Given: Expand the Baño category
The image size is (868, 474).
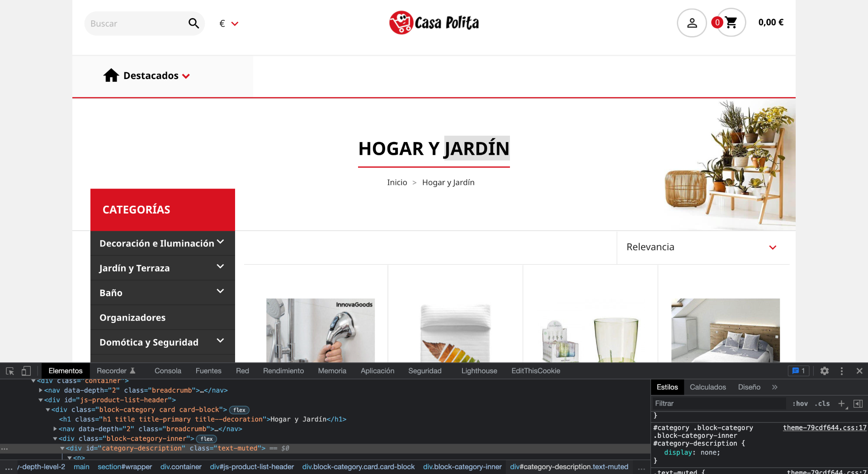Looking at the screenshot, I should pos(221,291).
